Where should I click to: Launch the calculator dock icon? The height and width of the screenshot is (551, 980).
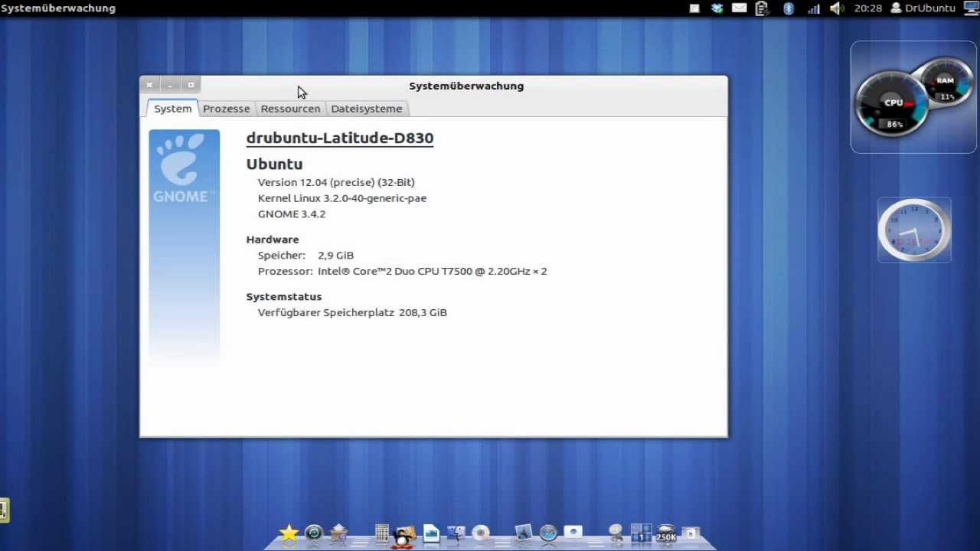[x=382, y=533]
